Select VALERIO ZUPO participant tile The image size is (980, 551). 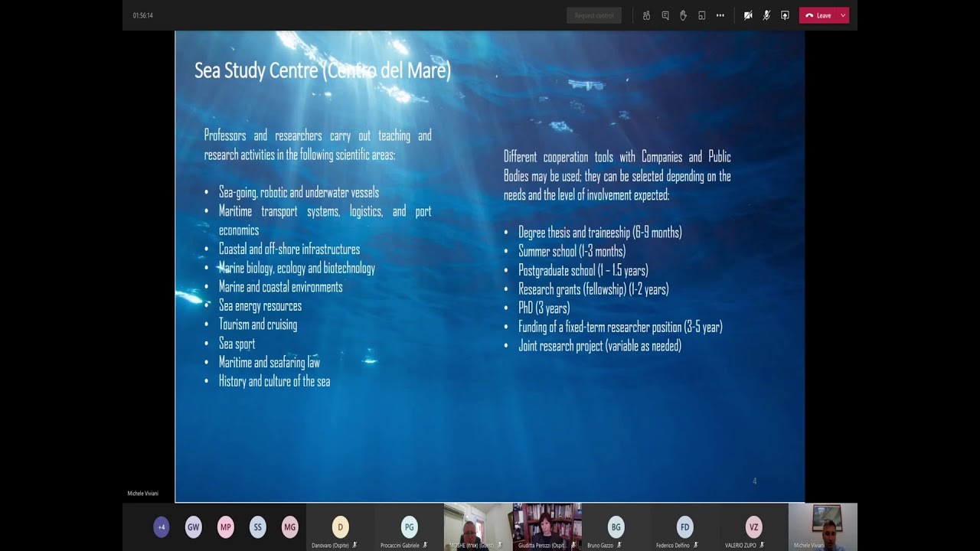tap(754, 527)
